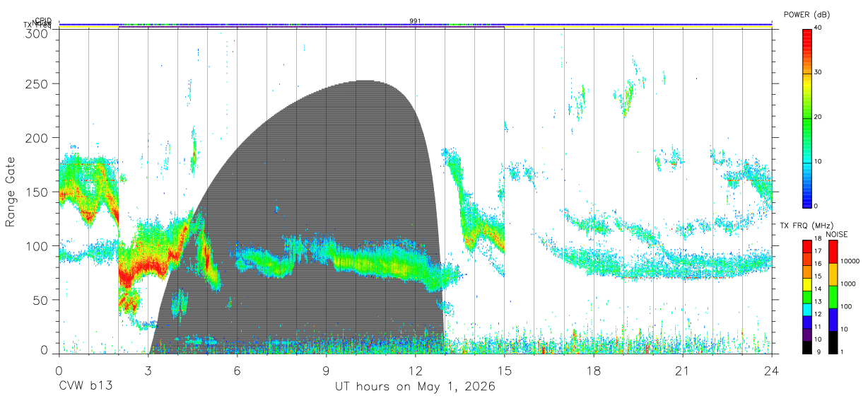The width and height of the screenshot is (868, 401).
Task: Click the 'POWER (dB)' legend title
Action: pyautogui.click(x=807, y=14)
